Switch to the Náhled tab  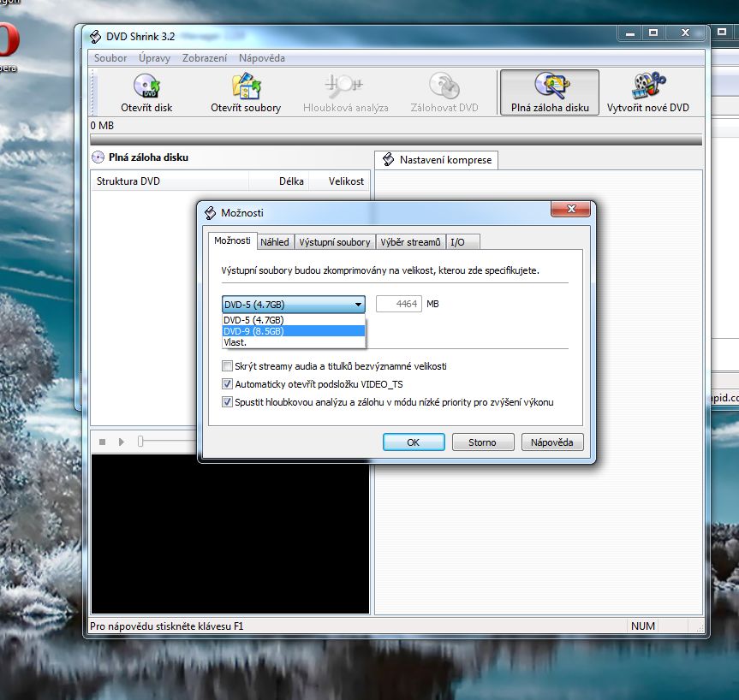click(275, 242)
